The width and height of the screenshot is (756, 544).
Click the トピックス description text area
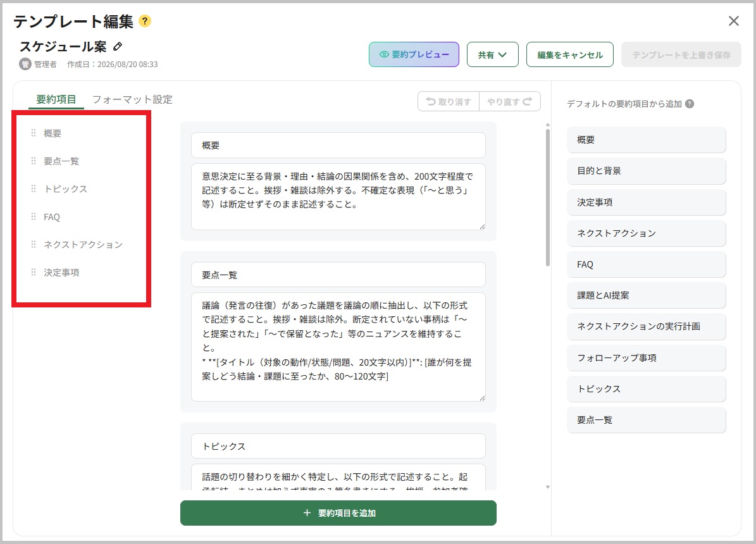[338, 478]
